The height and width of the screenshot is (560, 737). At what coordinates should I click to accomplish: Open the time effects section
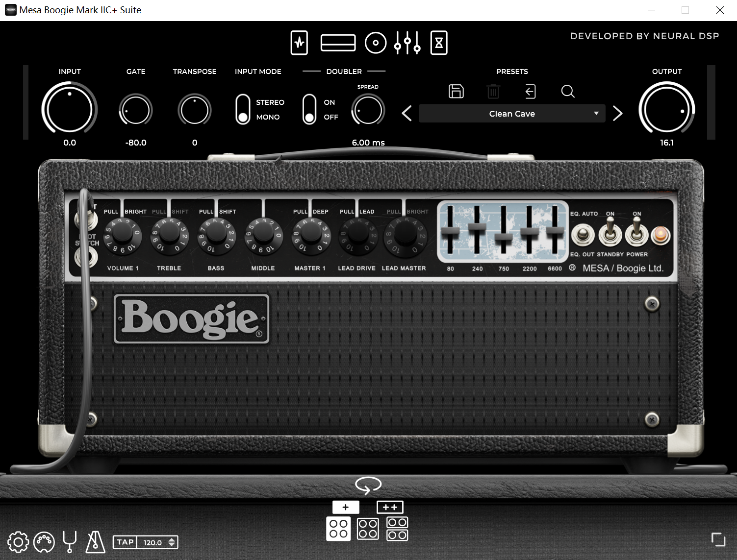pos(439,43)
